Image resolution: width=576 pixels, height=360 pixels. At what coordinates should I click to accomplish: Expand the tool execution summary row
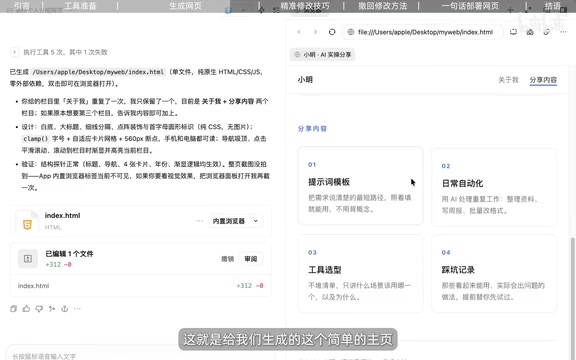tap(59, 52)
